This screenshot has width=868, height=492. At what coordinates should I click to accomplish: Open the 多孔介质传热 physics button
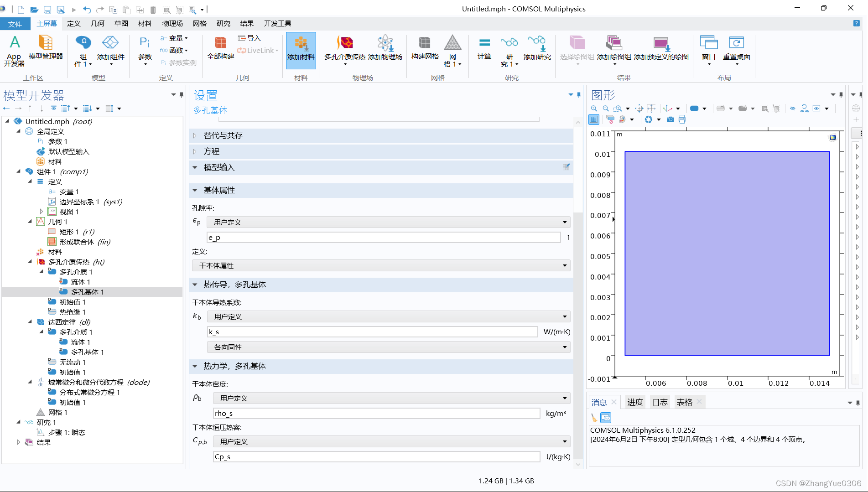[x=345, y=50]
